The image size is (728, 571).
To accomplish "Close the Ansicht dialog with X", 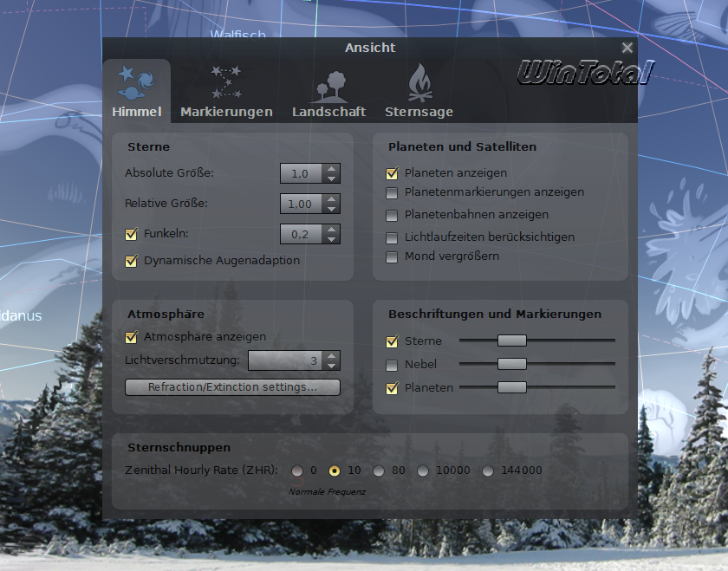I will 627,48.
